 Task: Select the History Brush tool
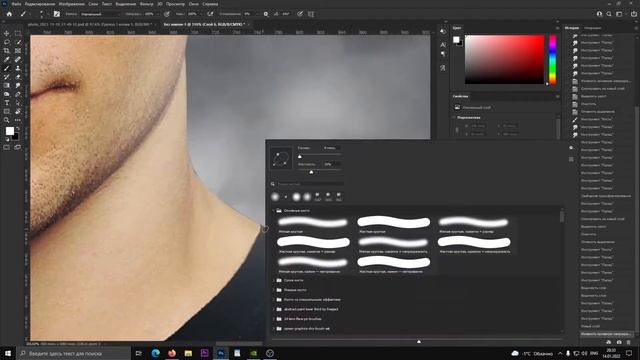click(7, 77)
